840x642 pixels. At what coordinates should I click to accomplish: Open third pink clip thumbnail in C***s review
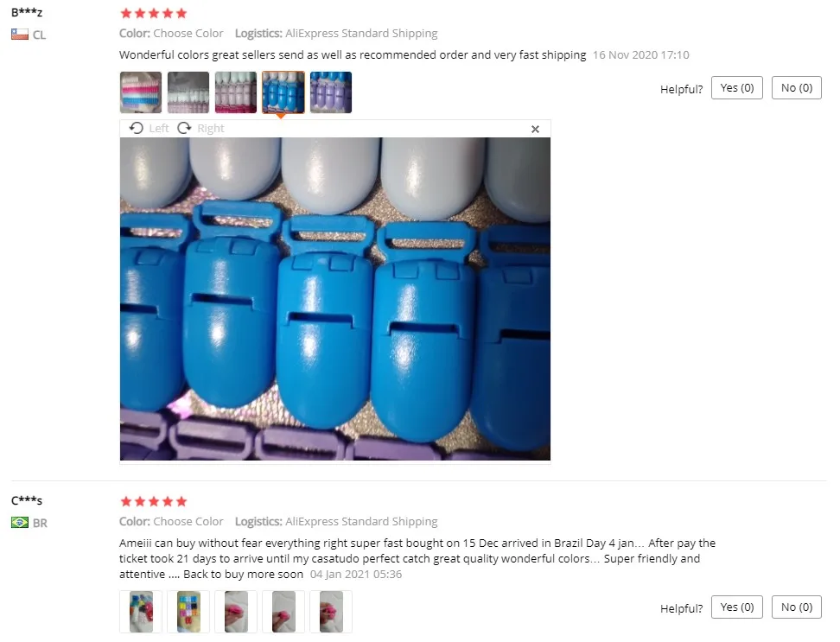236,612
